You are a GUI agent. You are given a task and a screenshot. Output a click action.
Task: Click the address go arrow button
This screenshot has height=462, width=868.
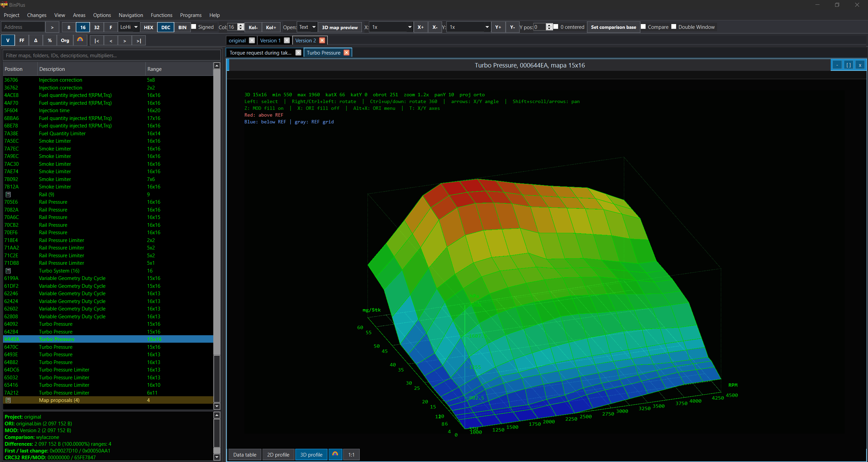click(52, 27)
